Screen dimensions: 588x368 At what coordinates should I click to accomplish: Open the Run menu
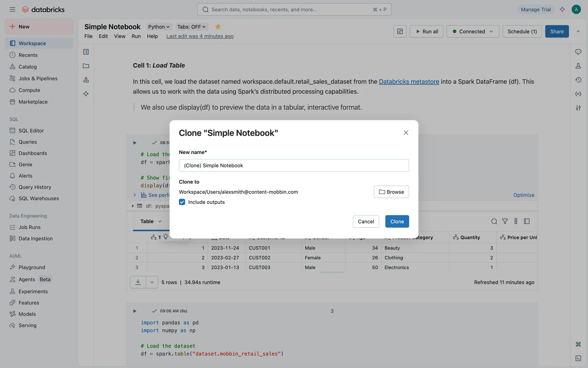pyautogui.click(x=136, y=36)
